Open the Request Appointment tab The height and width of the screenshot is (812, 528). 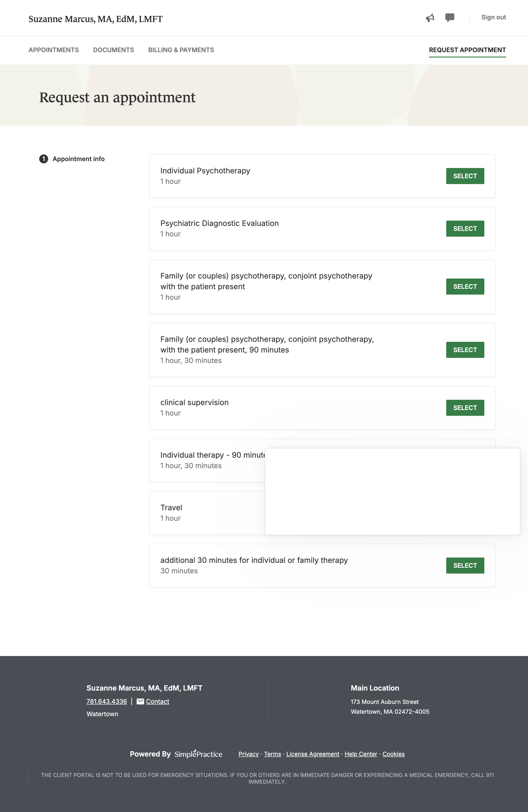point(467,50)
